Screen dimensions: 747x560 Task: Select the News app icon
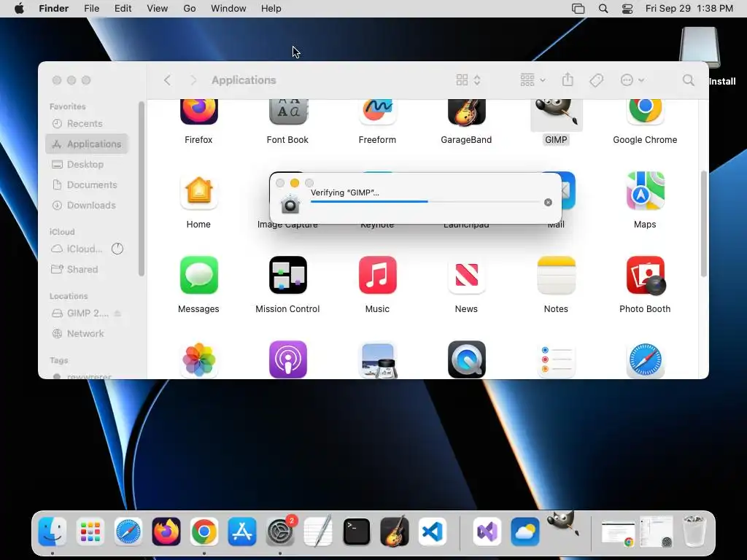point(466,275)
